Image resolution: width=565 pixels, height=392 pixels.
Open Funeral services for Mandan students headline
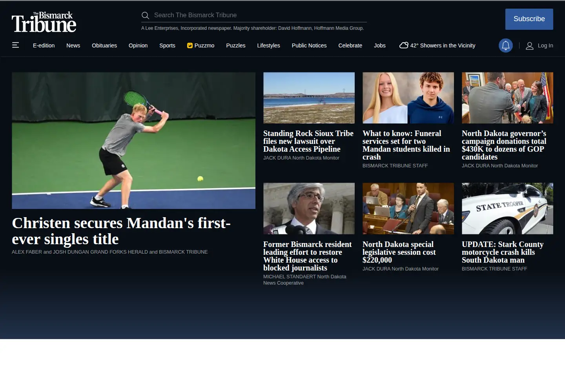click(x=406, y=145)
